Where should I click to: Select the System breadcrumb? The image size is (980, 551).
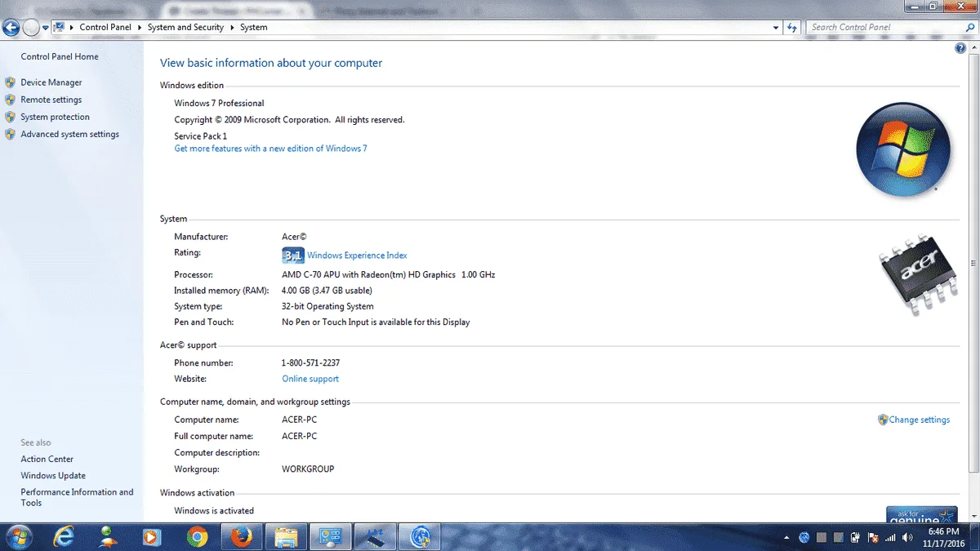point(253,27)
